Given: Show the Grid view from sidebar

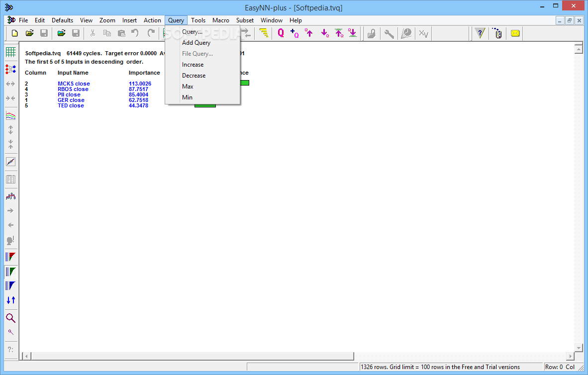Looking at the screenshot, I should (11, 52).
